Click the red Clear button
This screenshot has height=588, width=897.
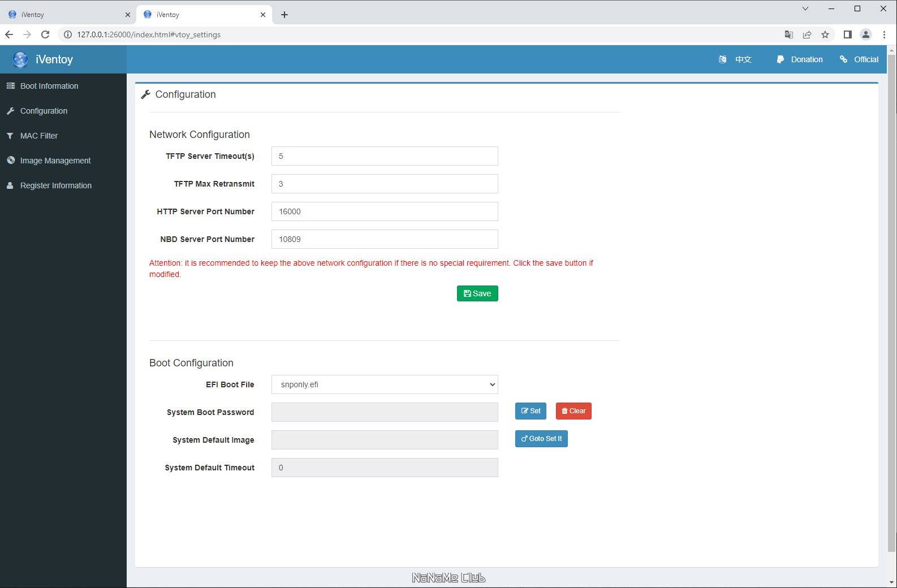(573, 411)
